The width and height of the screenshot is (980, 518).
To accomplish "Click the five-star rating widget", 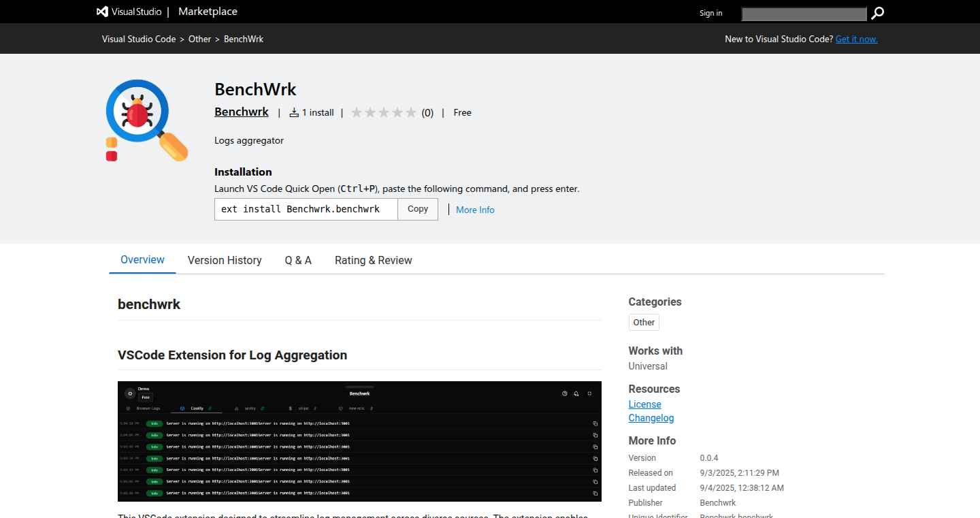I will [383, 112].
